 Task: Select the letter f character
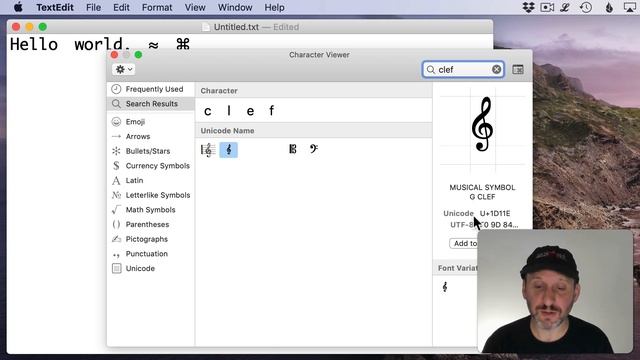(x=271, y=111)
